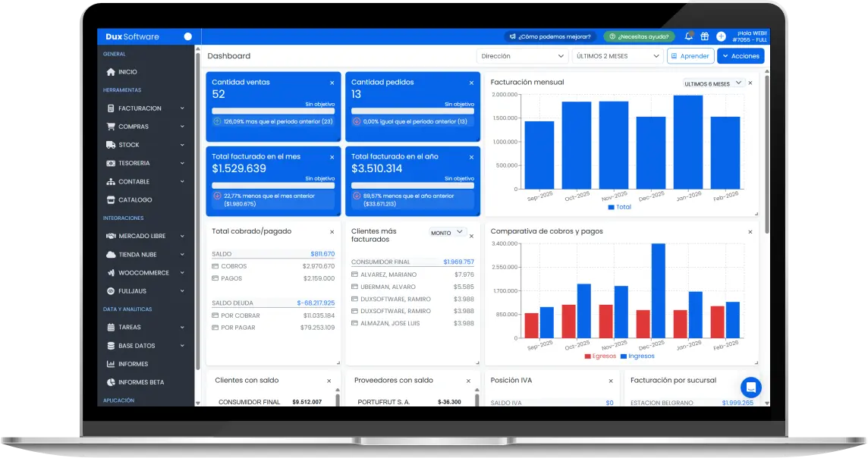Toggle the Ingresos legend series
The image size is (868, 458).
[x=637, y=356]
